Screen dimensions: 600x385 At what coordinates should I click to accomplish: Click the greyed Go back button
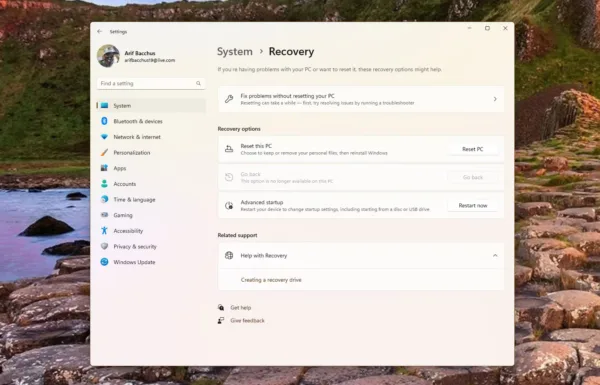click(473, 177)
